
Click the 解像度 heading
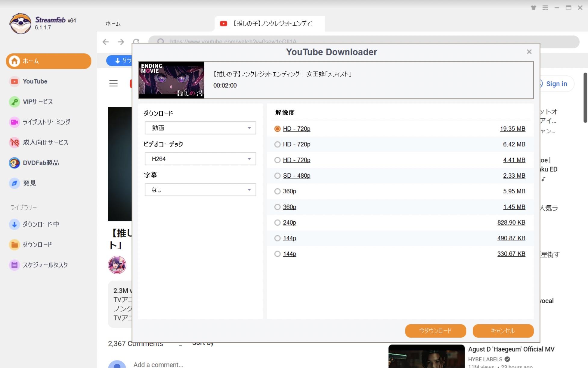point(285,113)
